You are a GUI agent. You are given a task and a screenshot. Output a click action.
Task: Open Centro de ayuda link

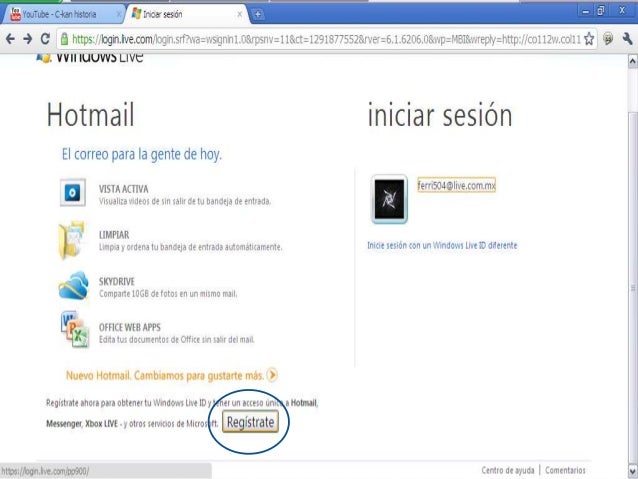click(x=507, y=470)
